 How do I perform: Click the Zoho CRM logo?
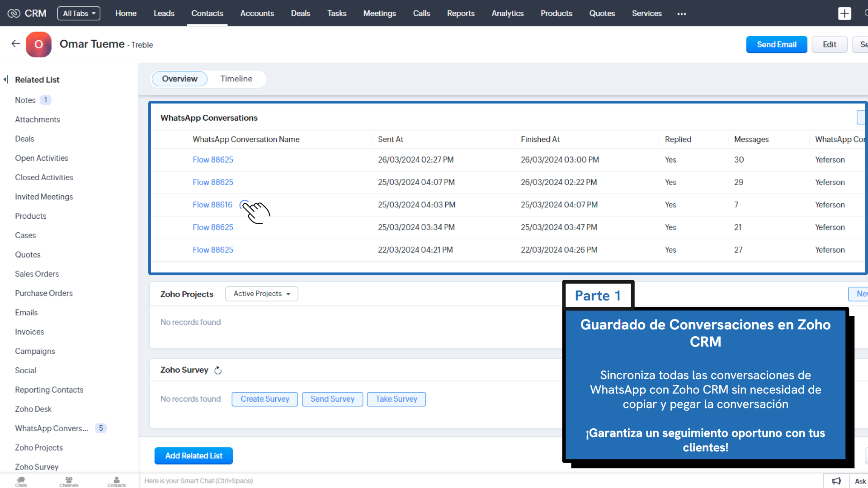click(x=27, y=14)
